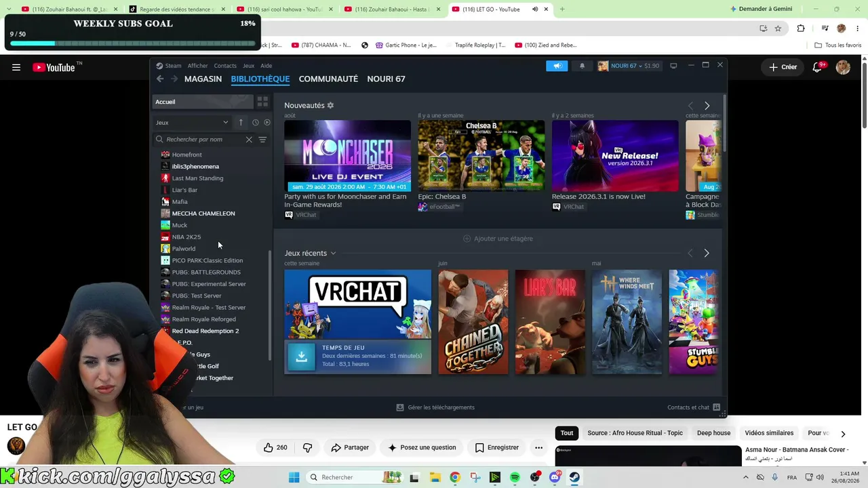Select Last Man Standing in the game list
The height and width of the screenshot is (488, 868).
point(197,178)
